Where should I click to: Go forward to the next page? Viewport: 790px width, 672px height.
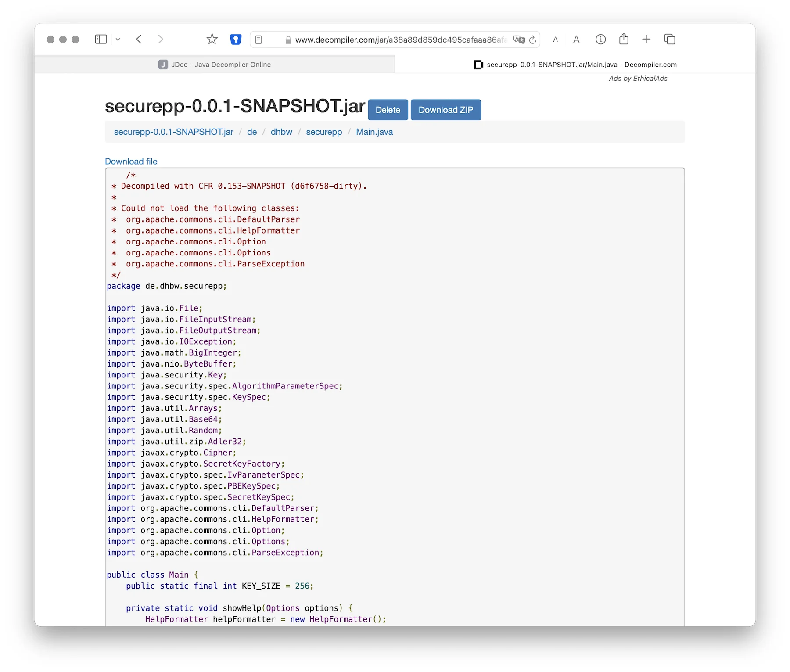tap(161, 40)
